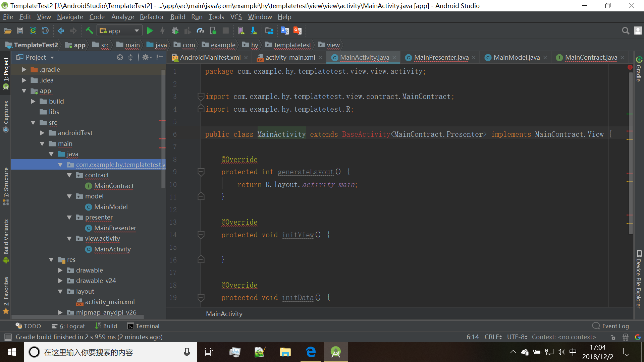The height and width of the screenshot is (362, 644).
Task: Click the Open file folder toolbar icon
Action: 8,31
